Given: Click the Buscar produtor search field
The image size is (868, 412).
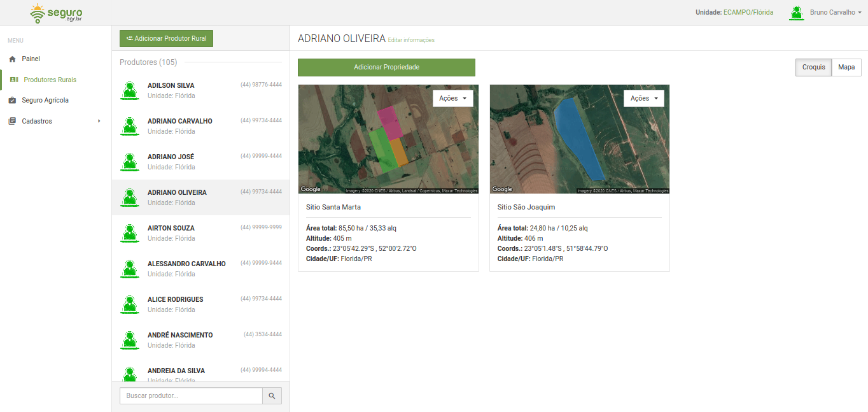Looking at the screenshot, I should click(191, 396).
